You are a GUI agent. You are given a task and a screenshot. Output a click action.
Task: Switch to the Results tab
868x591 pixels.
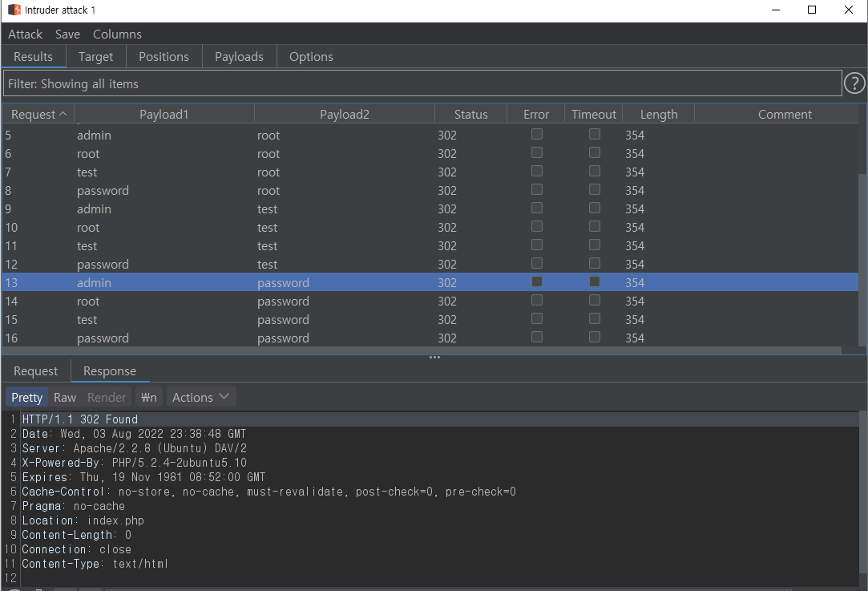point(33,56)
